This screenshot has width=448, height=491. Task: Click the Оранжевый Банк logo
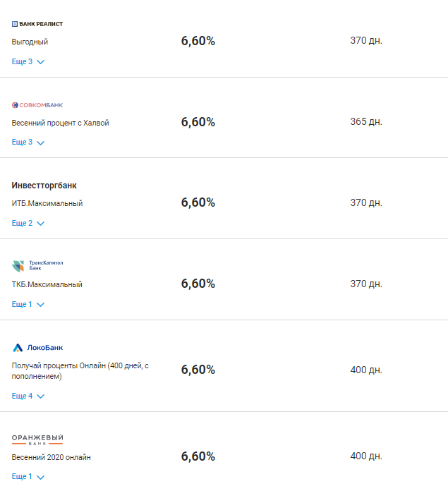37,440
